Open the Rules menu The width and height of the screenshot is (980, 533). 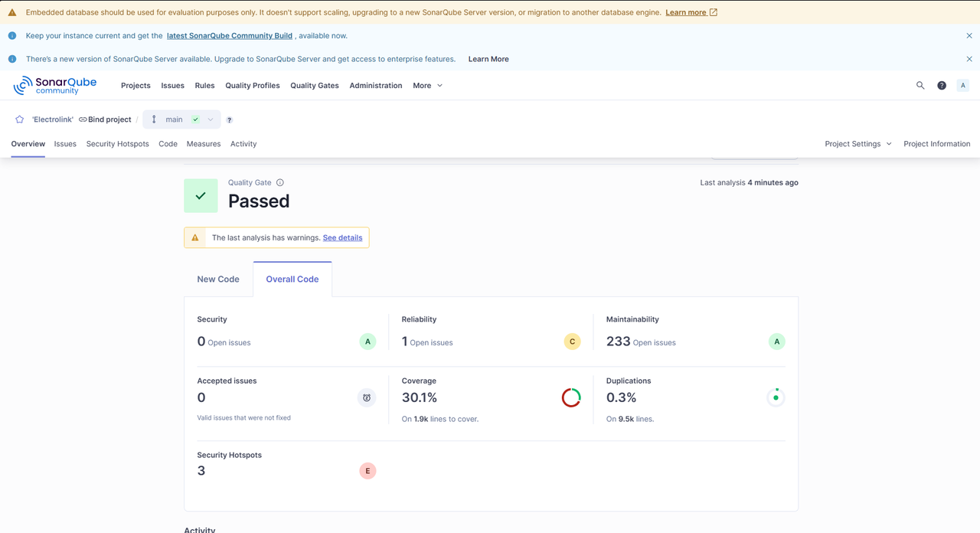pos(204,86)
